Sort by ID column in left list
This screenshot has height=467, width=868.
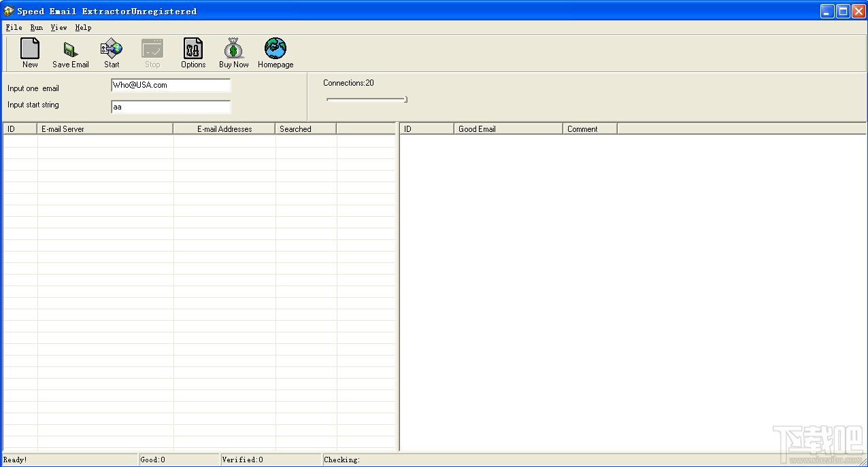20,128
